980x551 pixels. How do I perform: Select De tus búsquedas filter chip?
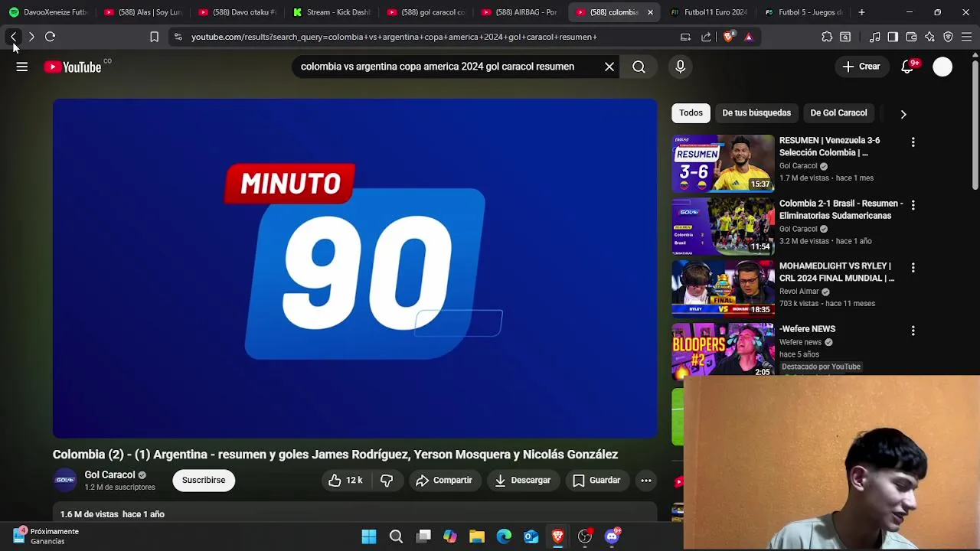coord(756,113)
